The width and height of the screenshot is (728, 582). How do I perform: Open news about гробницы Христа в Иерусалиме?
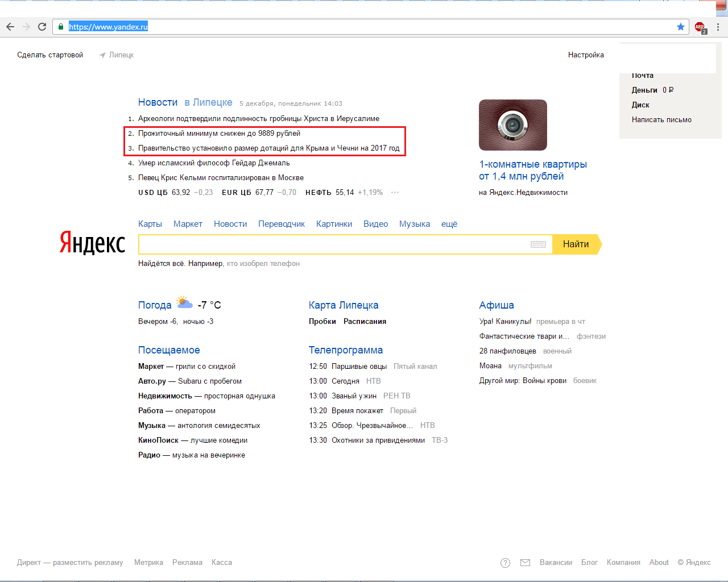pyautogui.click(x=259, y=119)
